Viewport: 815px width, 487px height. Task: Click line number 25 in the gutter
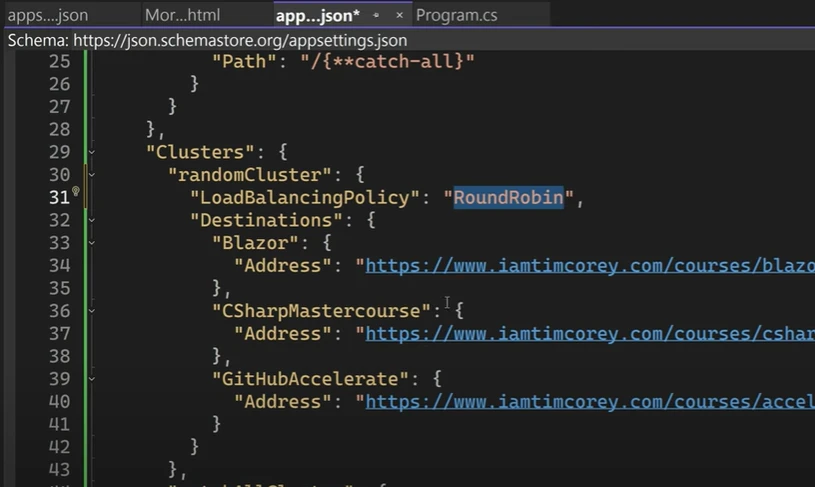point(59,61)
